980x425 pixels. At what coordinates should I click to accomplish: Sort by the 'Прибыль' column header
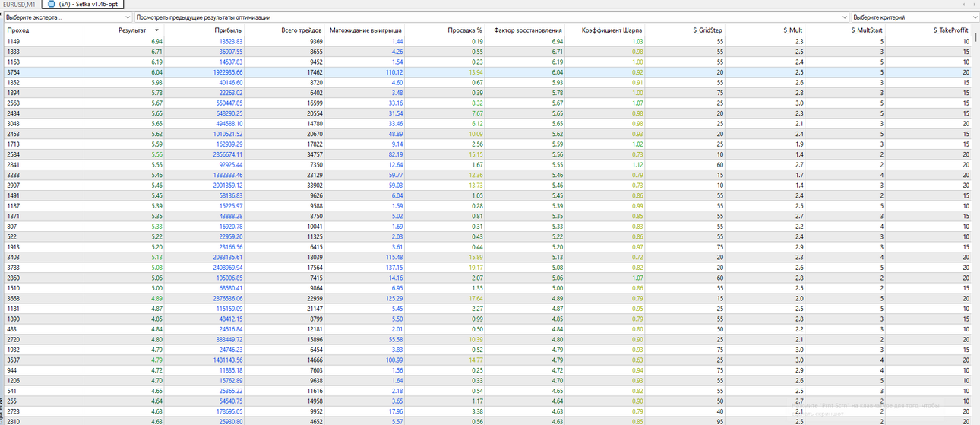[x=204, y=30]
